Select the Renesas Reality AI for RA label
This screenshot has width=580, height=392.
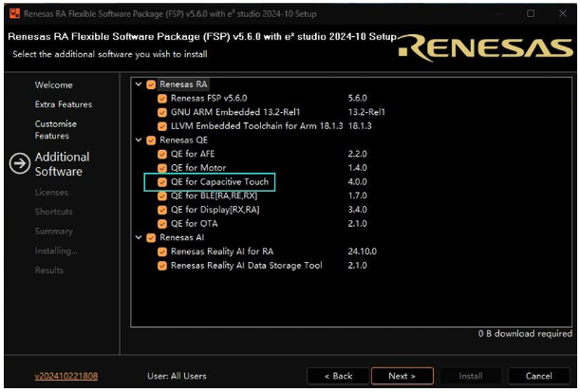[222, 252]
